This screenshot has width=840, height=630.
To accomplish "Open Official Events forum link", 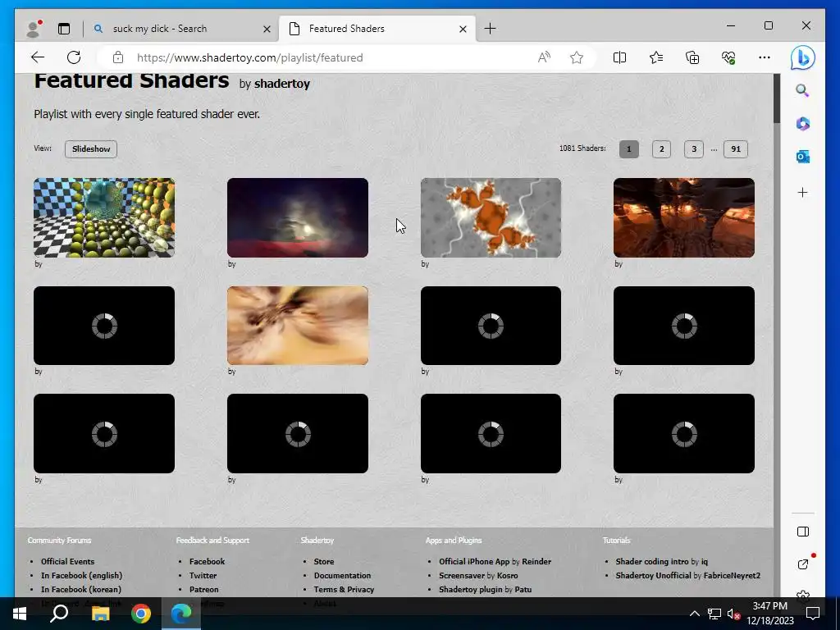I will 67,561.
